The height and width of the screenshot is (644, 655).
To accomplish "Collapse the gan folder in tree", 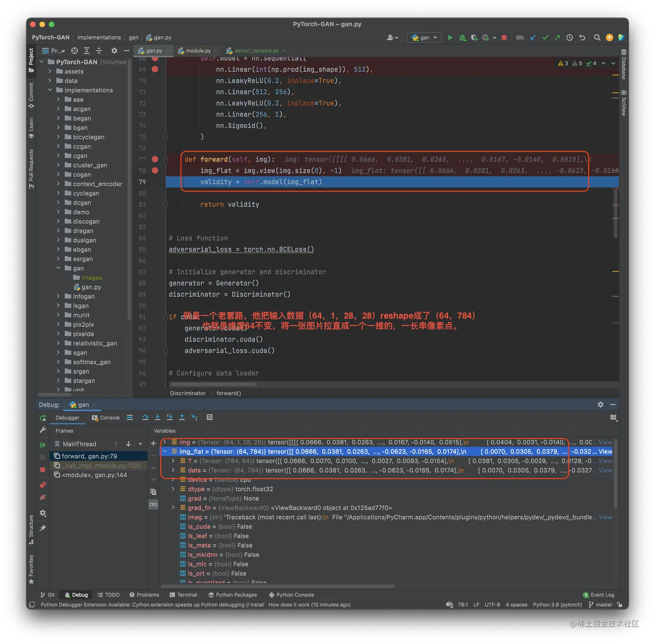I will (x=58, y=268).
